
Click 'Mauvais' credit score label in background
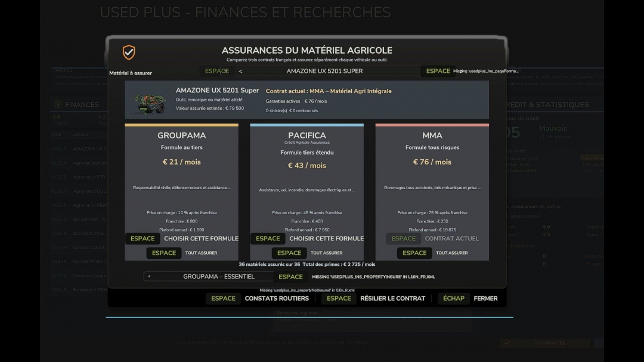coord(553,129)
